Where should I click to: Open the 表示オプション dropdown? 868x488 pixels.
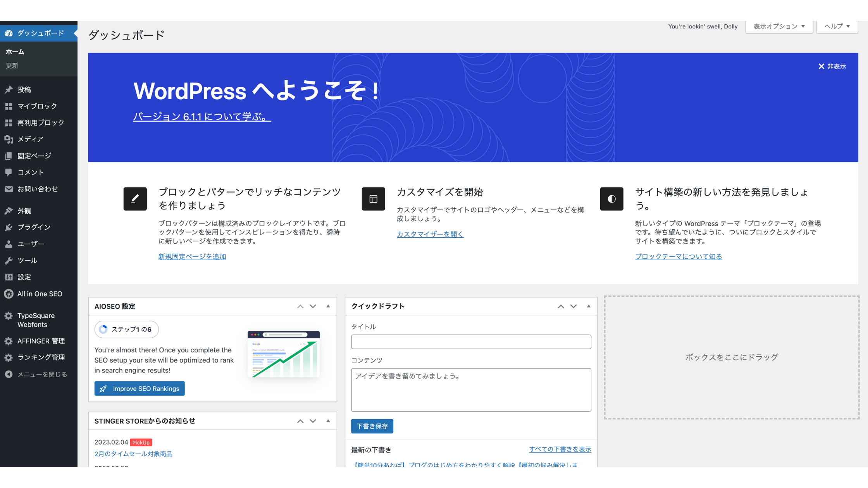coord(779,26)
